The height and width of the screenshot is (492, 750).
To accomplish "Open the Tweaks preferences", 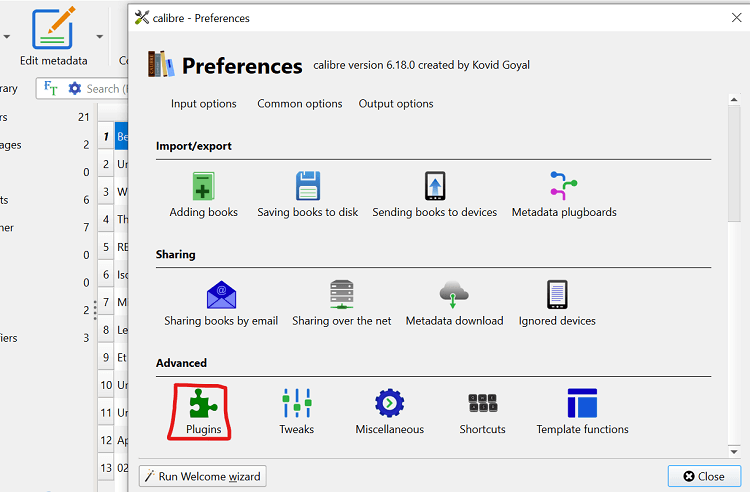I will [297, 412].
